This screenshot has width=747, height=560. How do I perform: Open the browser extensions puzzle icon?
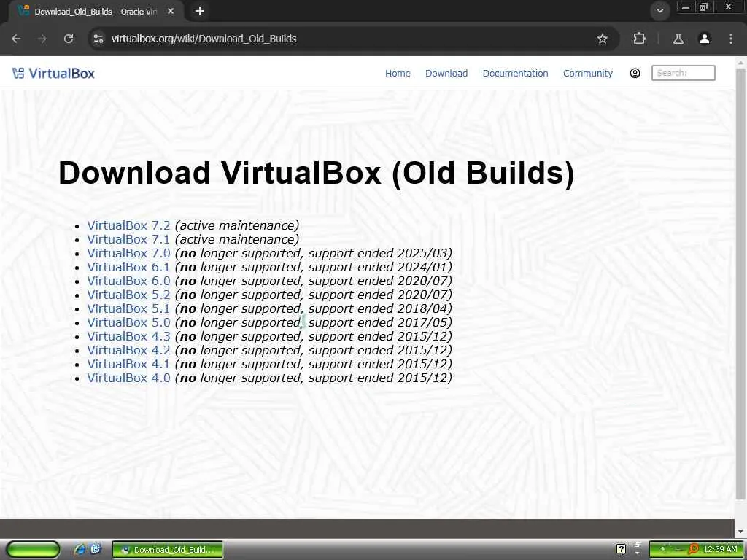point(639,39)
